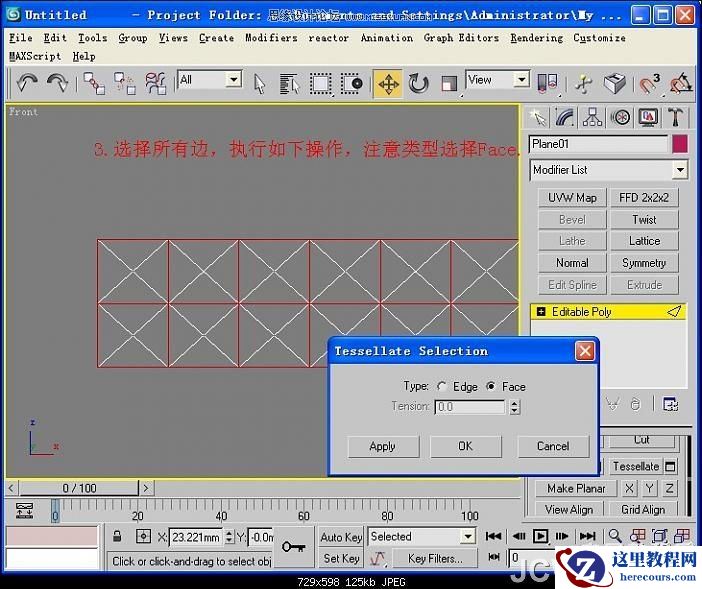Click Make Unique icon below stack

pos(613,404)
